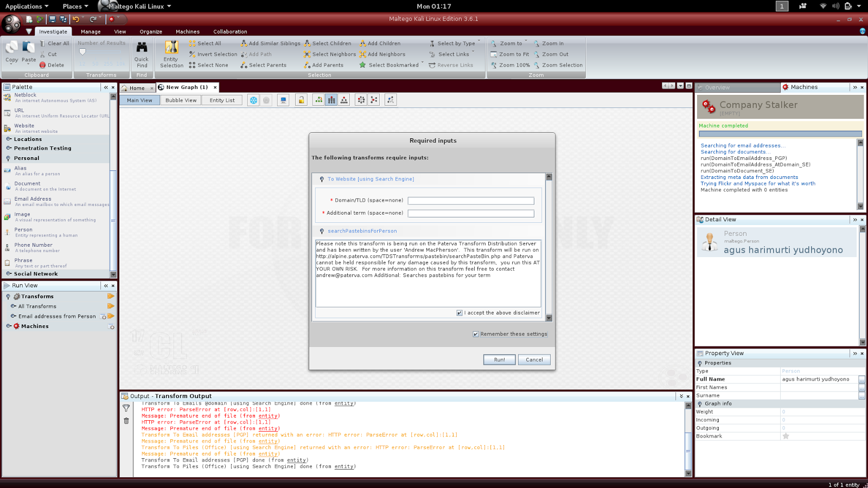Click the Delete entity icon

[52, 65]
